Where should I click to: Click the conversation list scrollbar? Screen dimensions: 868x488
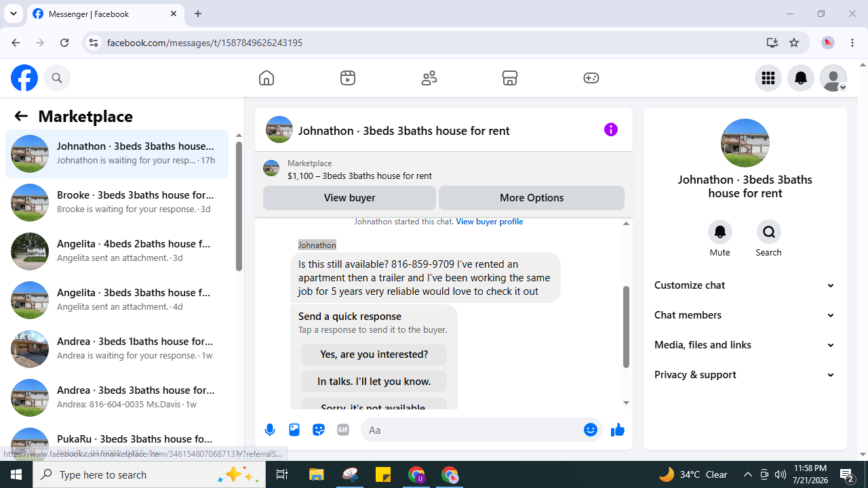click(x=239, y=206)
